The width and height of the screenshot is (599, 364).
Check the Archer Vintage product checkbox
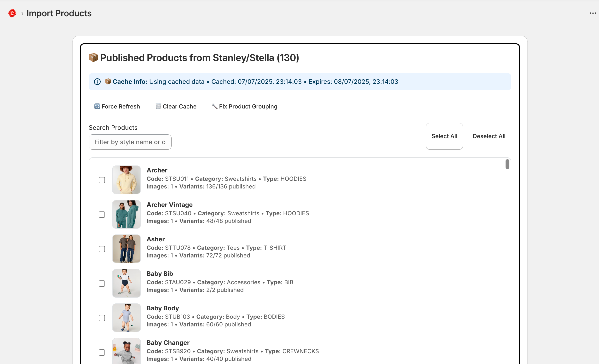(x=102, y=215)
